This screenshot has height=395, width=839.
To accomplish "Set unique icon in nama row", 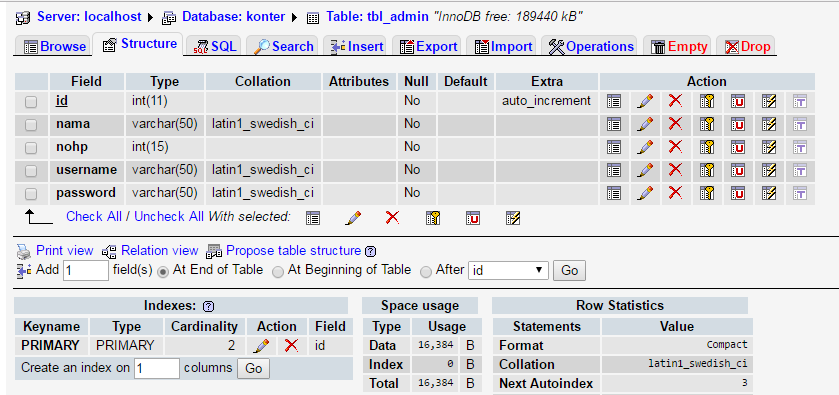I will tap(738, 124).
